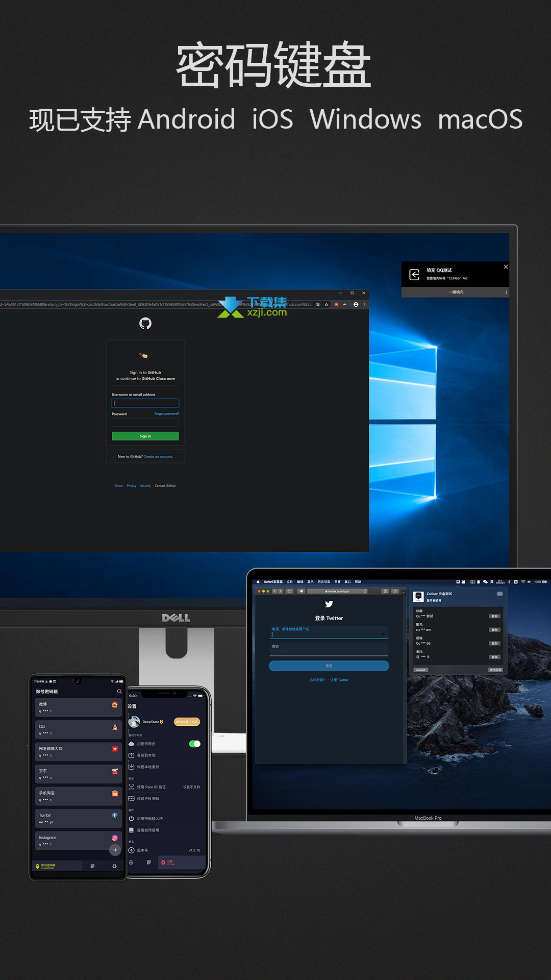The image size is (551, 980).
Task: Open the Tumblr account icon
Action: (115, 815)
